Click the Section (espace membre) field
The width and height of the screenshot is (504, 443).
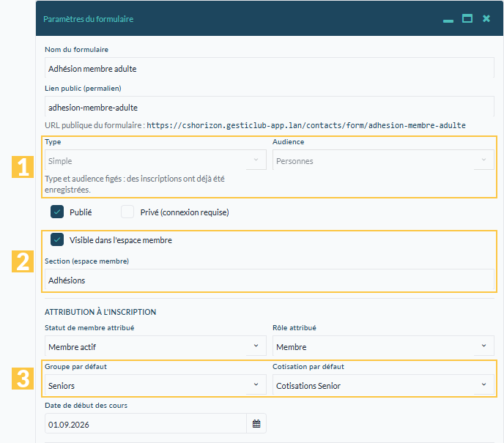coord(270,280)
